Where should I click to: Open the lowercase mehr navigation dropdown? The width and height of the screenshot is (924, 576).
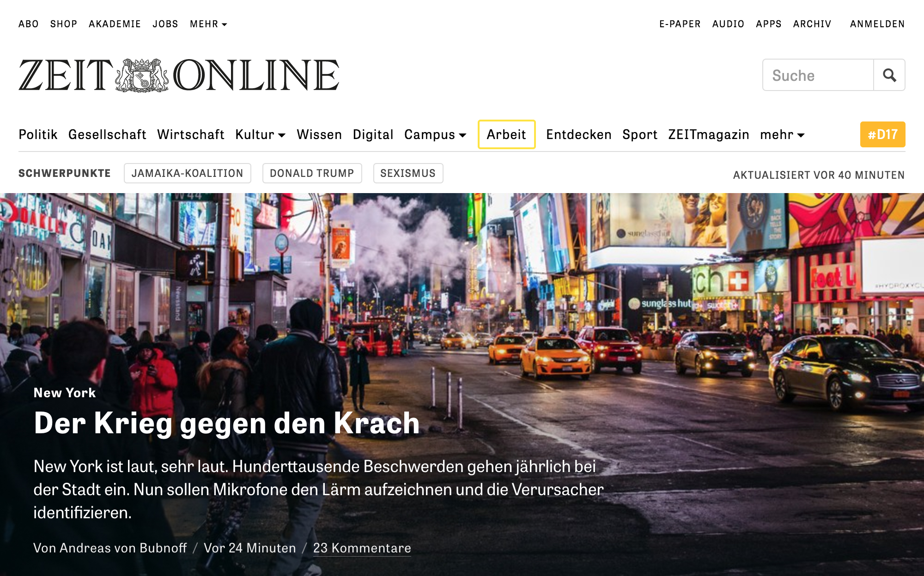coord(782,134)
